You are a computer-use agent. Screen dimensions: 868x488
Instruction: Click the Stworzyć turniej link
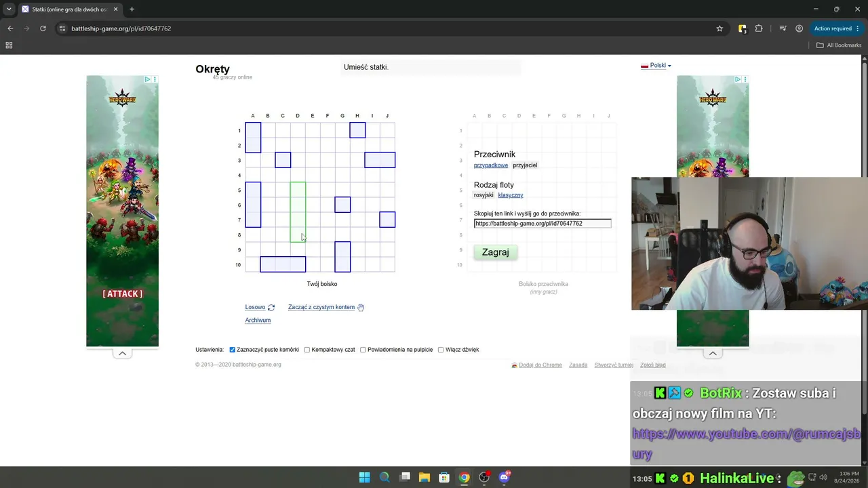point(614,365)
